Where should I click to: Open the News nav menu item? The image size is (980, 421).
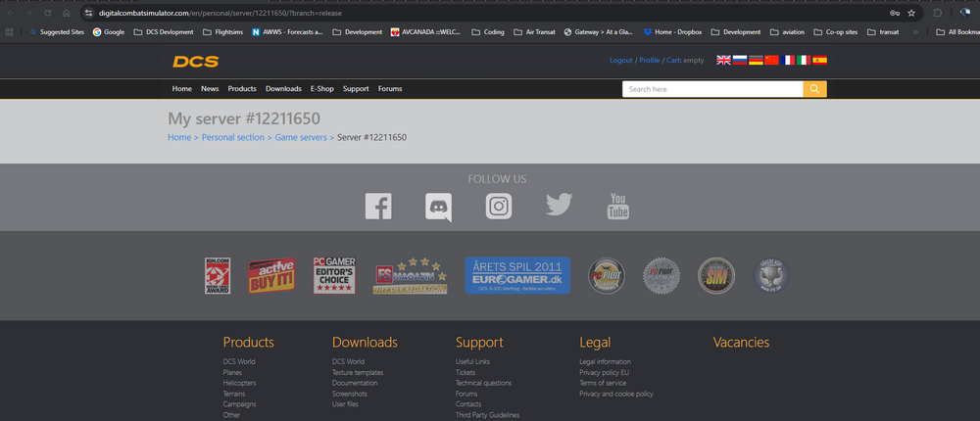[210, 89]
